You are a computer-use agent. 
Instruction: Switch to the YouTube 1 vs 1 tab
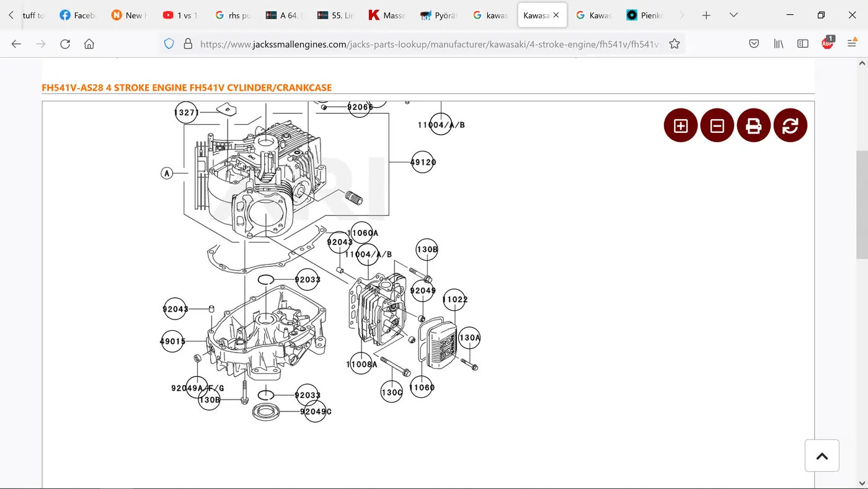tap(181, 16)
